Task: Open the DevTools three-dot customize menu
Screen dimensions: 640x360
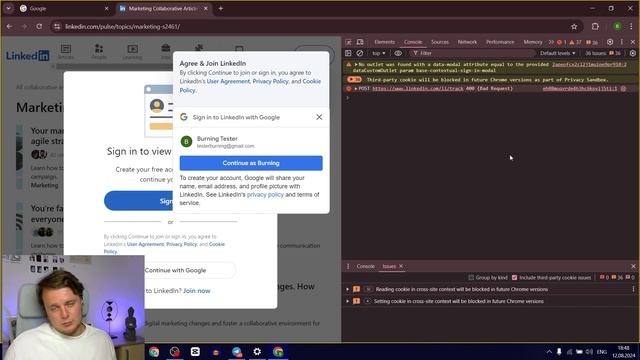Action: 622,42
